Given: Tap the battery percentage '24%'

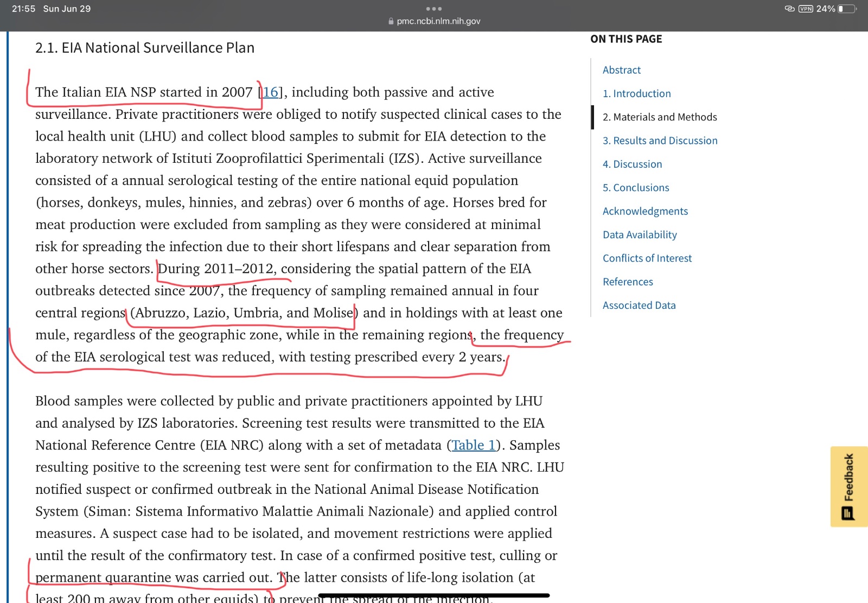Looking at the screenshot, I should click(x=826, y=9).
